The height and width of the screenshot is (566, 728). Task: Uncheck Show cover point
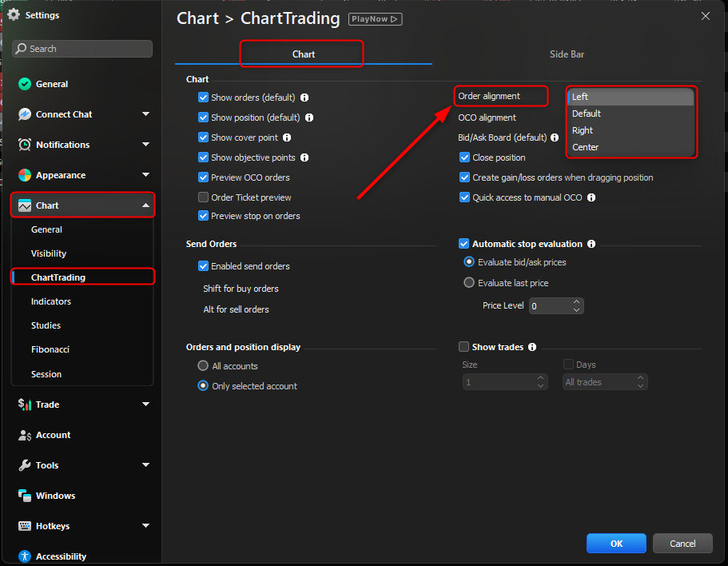pos(203,138)
